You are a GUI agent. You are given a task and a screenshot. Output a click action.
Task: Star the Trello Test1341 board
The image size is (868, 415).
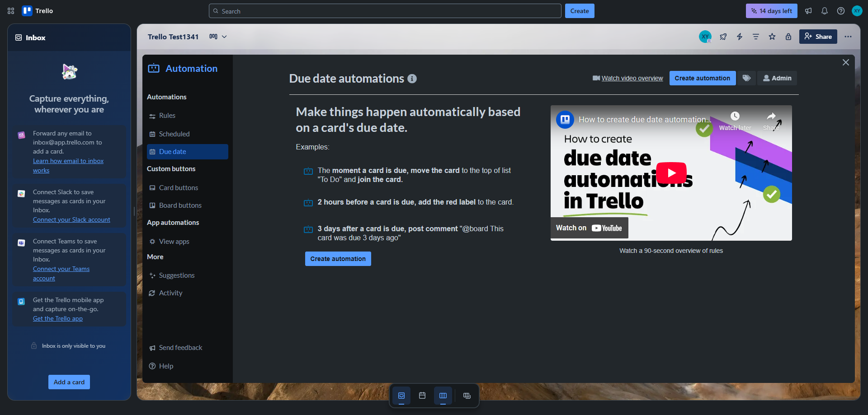click(x=772, y=37)
